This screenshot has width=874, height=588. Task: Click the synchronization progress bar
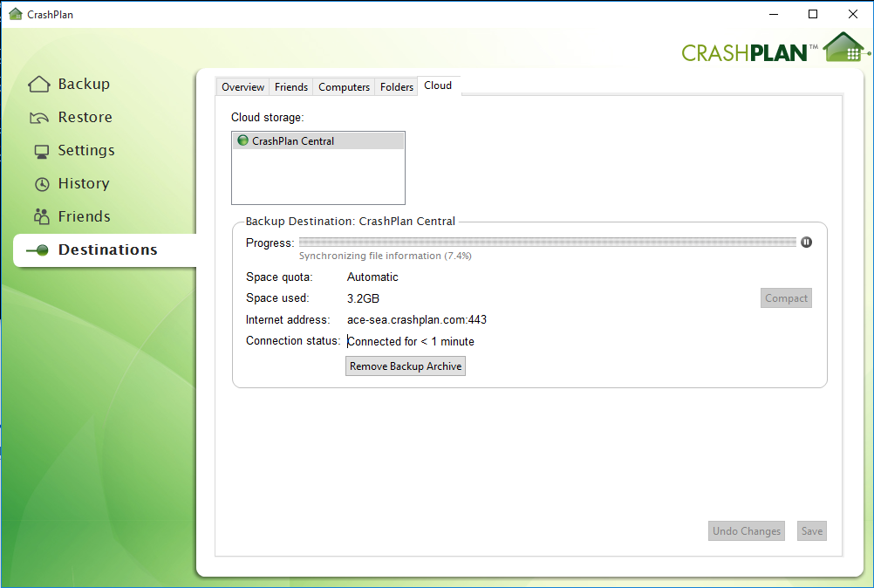pos(548,242)
